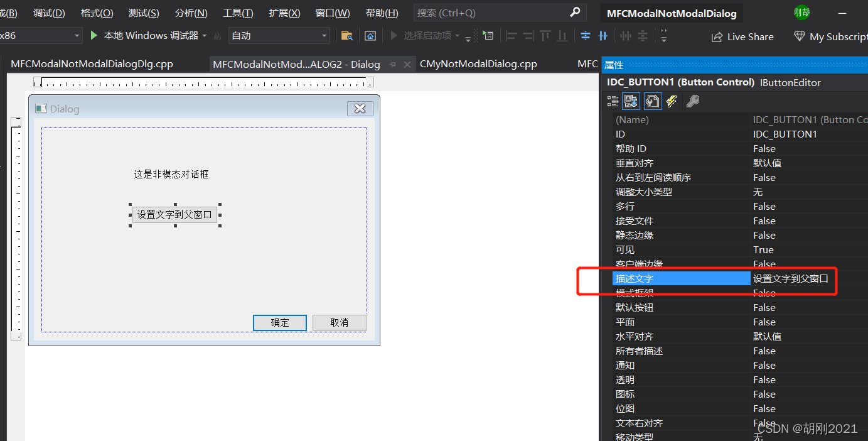Viewport: 868px width, 441px height.
Task: Click the Space Down toolbar icon
Action: click(643, 36)
